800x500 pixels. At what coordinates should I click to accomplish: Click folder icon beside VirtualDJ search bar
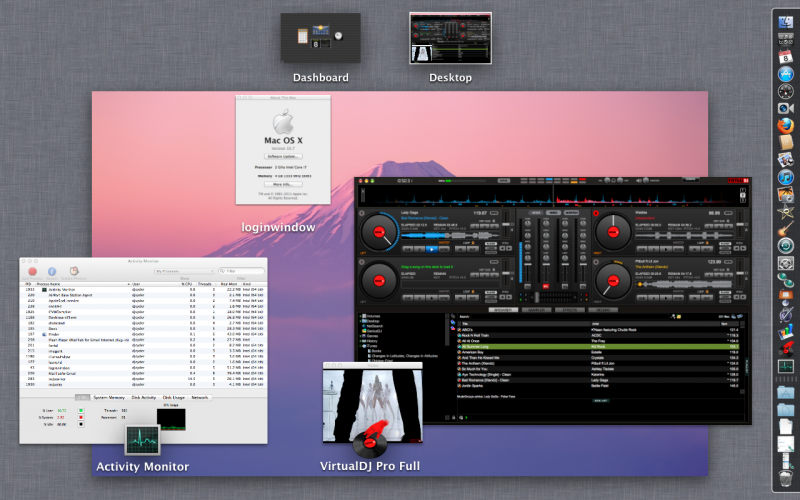[679, 317]
